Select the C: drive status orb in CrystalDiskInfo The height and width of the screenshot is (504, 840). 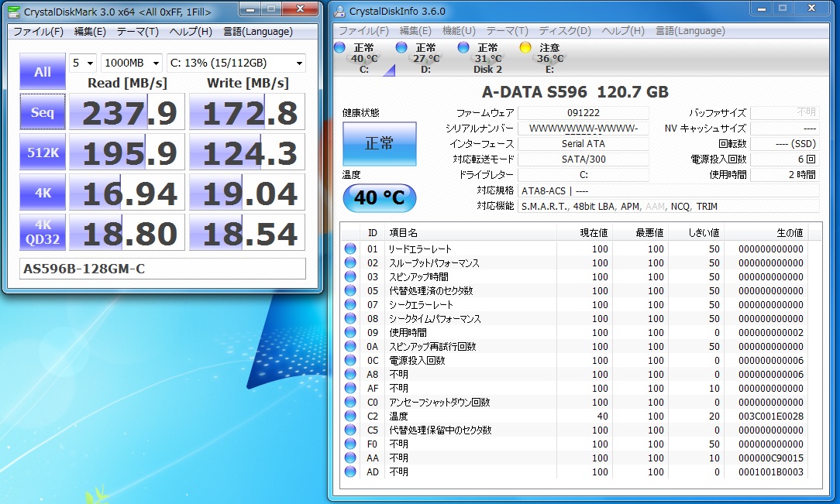(x=339, y=48)
